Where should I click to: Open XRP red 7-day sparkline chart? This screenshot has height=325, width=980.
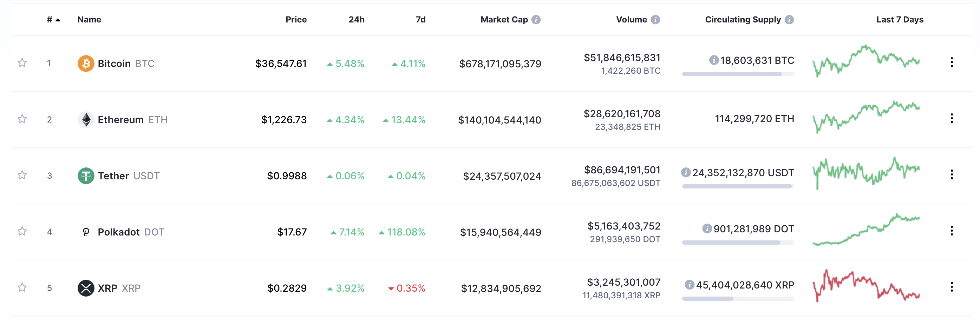866,286
